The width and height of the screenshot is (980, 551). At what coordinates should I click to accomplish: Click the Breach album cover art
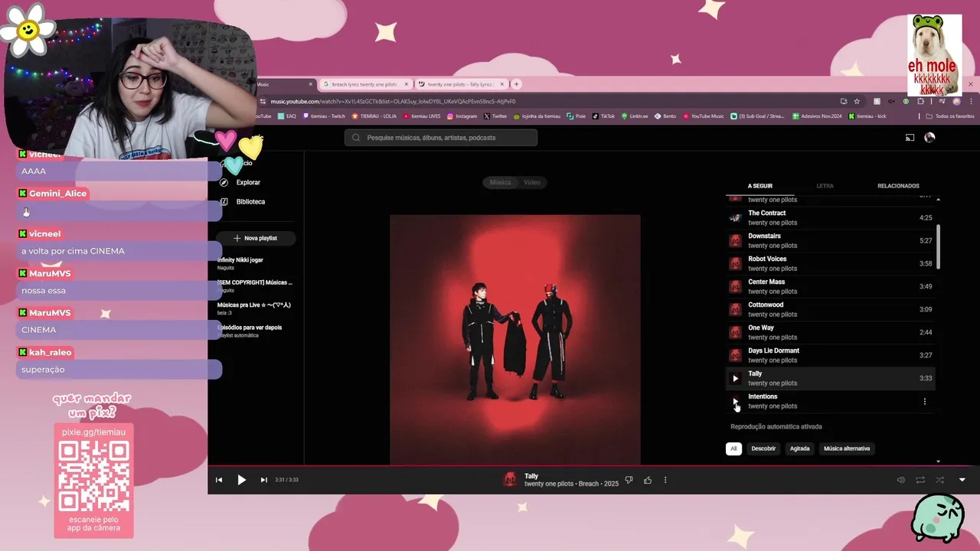pyautogui.click(x=514, y=339)
